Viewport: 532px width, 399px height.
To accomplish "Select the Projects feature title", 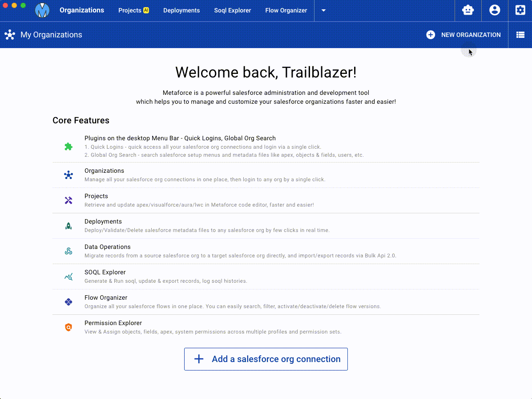I will click(96, 196).
